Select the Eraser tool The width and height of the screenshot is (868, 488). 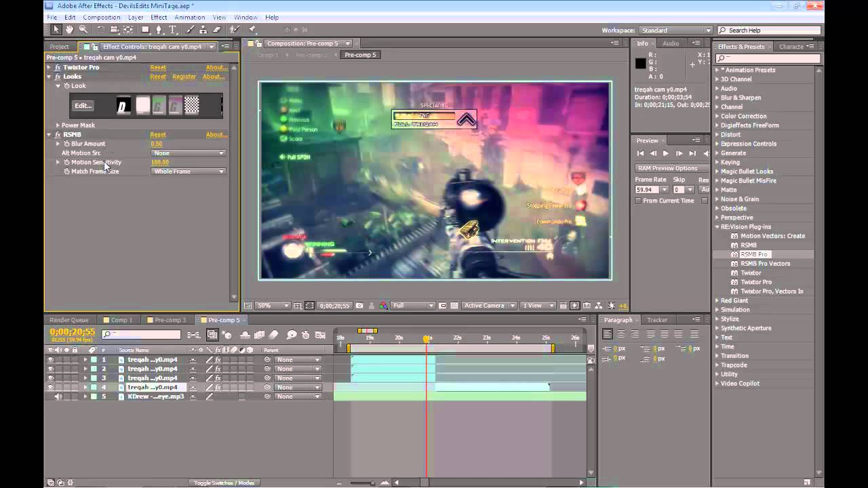(x=217, y=30)
